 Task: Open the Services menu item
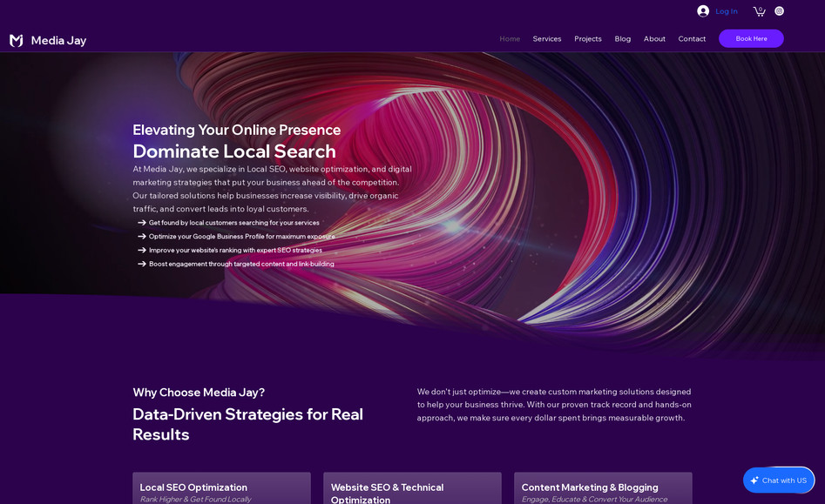[x=547, y=39]
